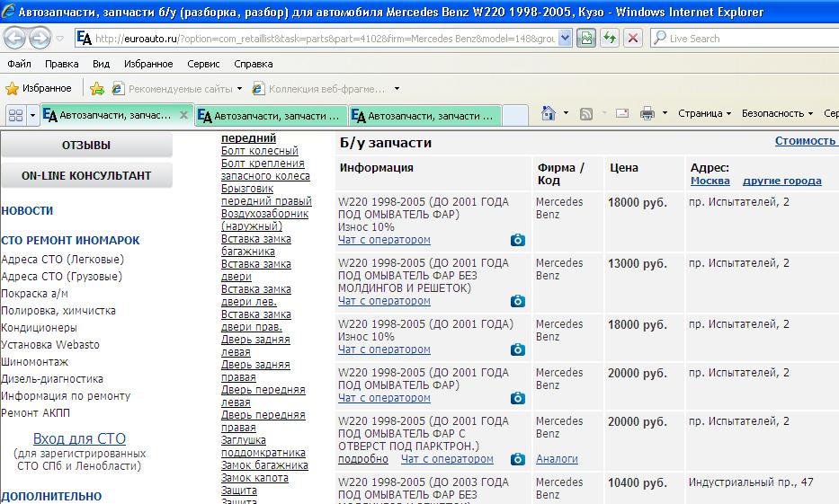
Task: Click Internet Explorer title bar icon
Action: pyautogui.click(x=9, y=11)
